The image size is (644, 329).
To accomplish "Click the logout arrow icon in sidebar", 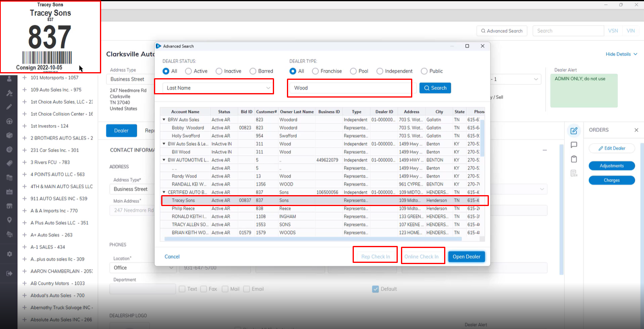I will (9, 273).
